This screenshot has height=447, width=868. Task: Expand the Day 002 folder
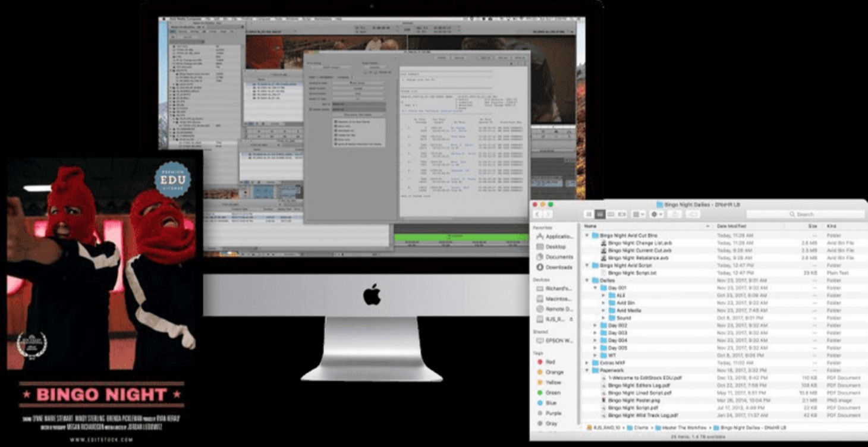tap(595, 325)
